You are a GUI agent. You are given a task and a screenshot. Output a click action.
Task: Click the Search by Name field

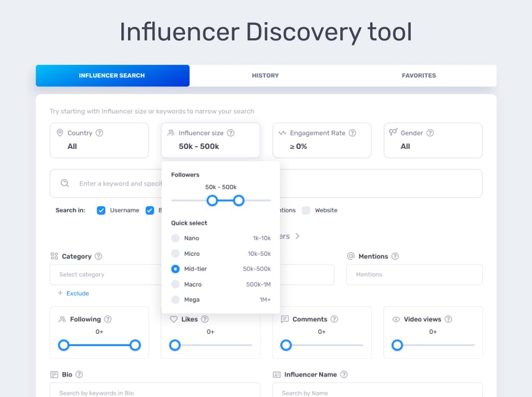point(377,390)
